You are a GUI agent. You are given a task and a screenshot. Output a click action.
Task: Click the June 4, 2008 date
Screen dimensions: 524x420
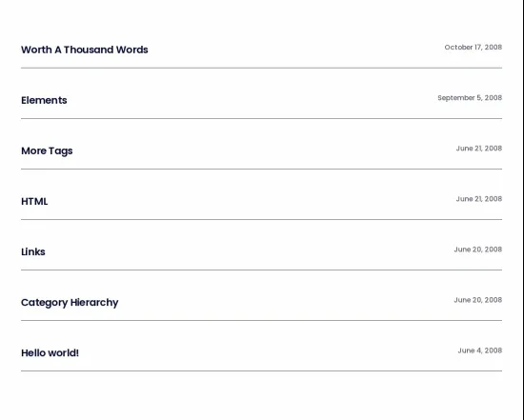[x=480, y=350]
